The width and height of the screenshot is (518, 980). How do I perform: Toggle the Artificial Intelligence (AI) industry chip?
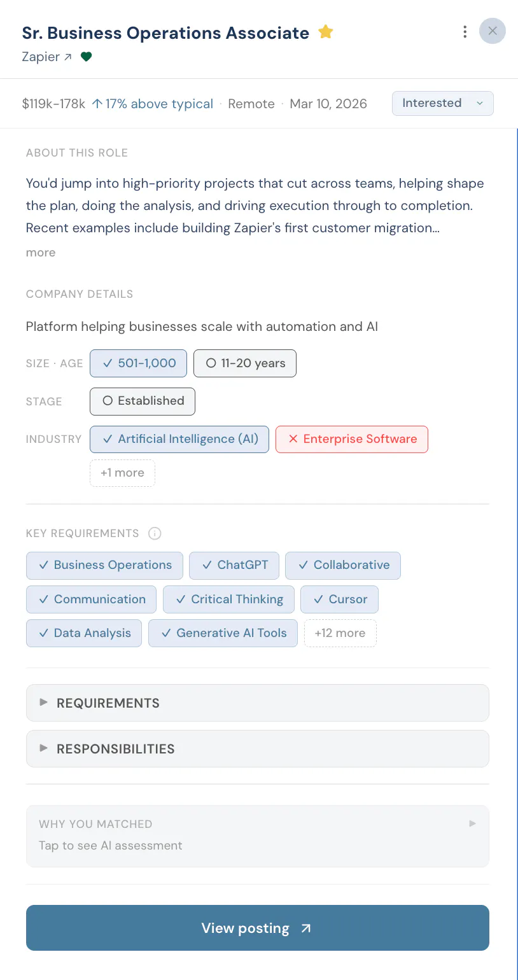click(x=179, y=439)
